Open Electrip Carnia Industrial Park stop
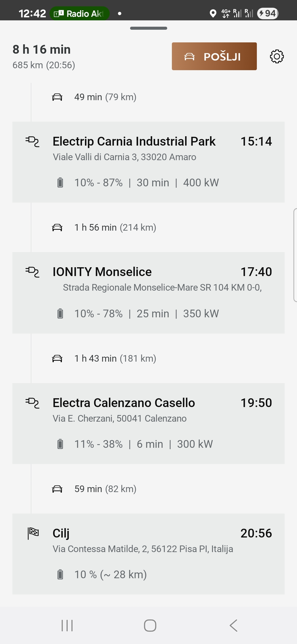This screenshot has width=297, height=644. pyautogui.click(x=134, y=141)
